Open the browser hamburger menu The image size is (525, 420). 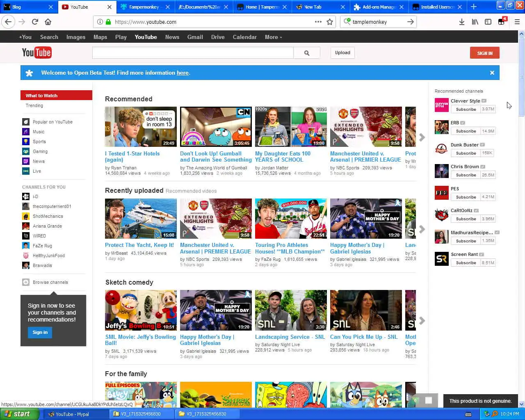coord(517,22)
